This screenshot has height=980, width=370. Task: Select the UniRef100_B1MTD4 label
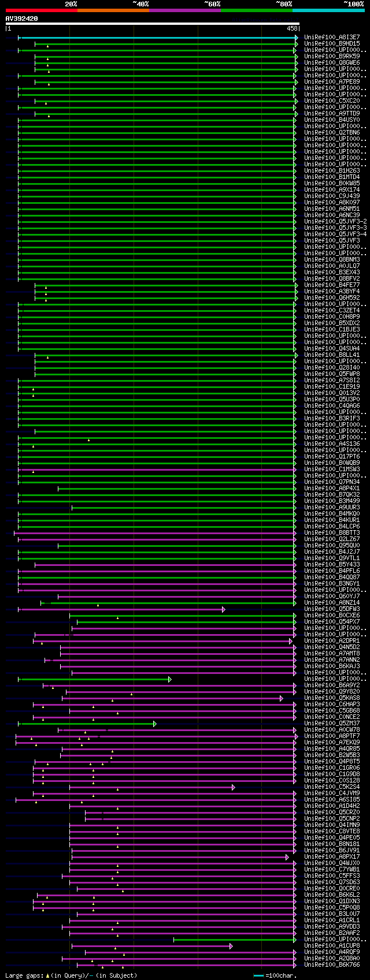332,177
